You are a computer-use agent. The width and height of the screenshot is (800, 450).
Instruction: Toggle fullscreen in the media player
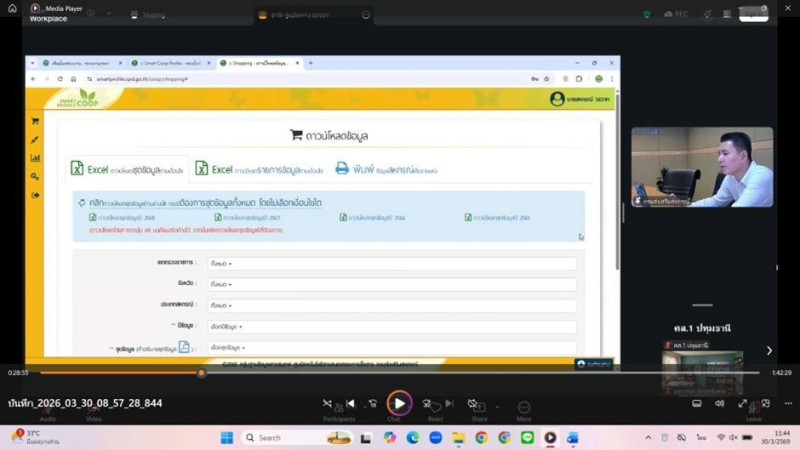pos(742,403)
